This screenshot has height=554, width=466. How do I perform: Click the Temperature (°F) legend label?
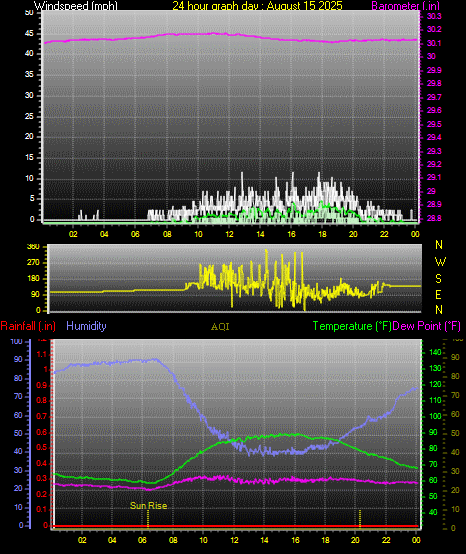coord(352,326)
